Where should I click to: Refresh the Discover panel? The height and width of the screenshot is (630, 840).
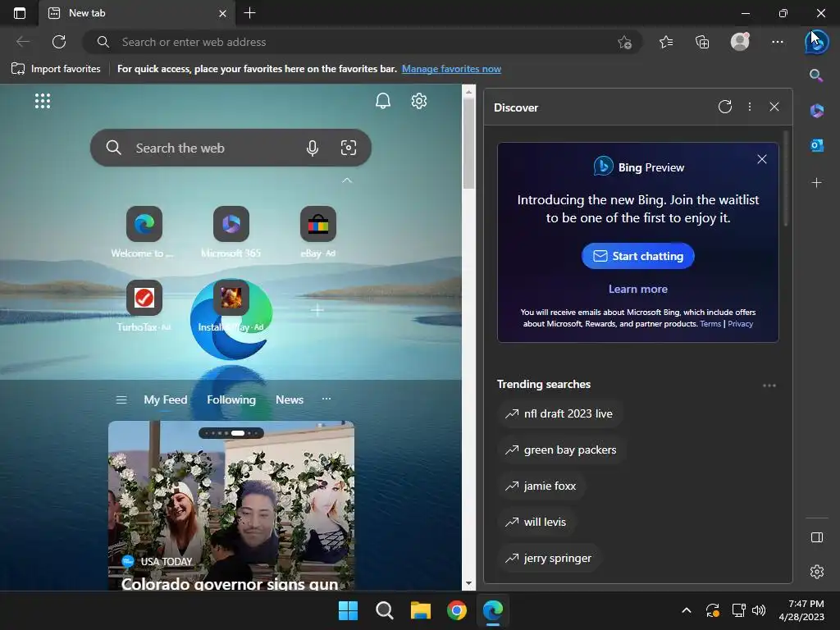[x=725, y=107]
